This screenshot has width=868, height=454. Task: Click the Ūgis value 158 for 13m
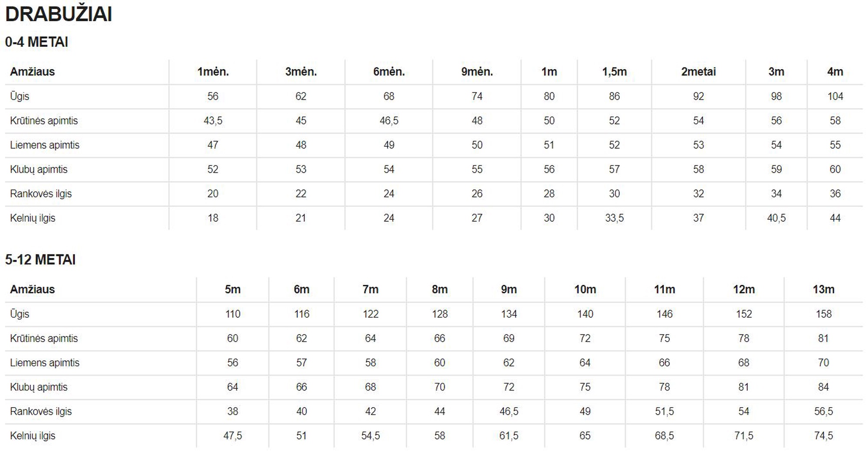pos(823,314)
